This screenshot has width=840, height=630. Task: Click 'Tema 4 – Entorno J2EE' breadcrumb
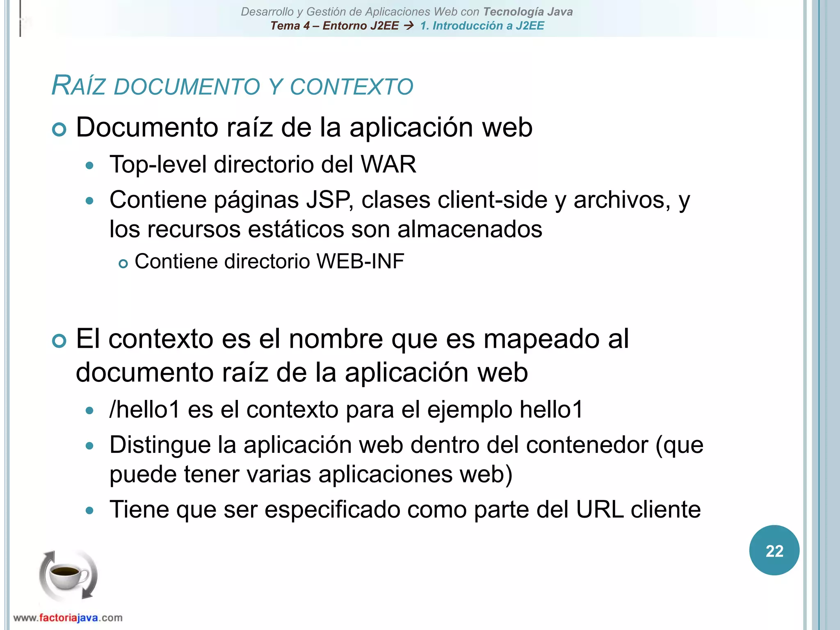tap(334, 25)
